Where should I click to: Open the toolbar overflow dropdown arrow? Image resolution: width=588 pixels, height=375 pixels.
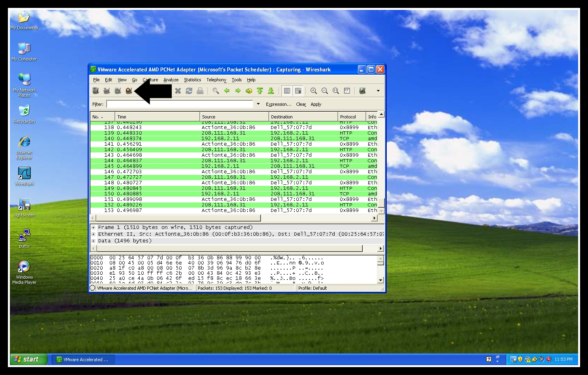[378, 91]
